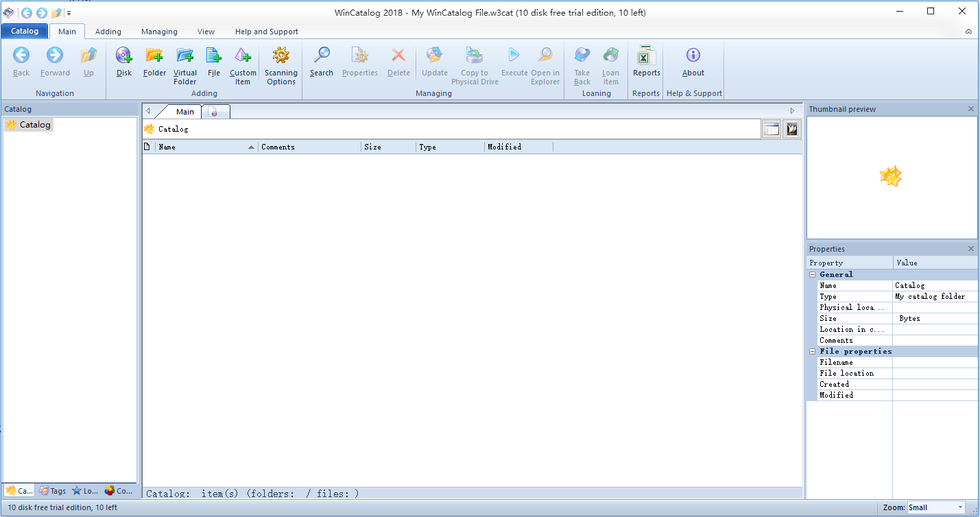Sort list by Name column

coord(206,147)
